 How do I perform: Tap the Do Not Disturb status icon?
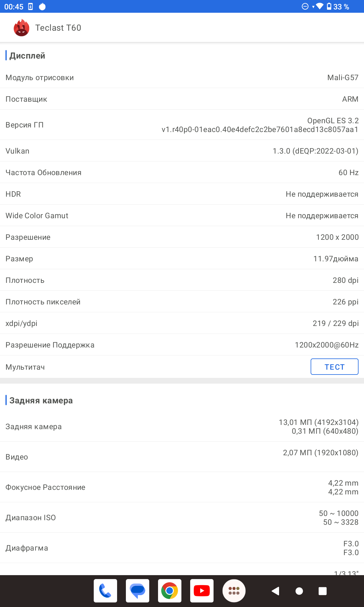(x=305, y=6)
